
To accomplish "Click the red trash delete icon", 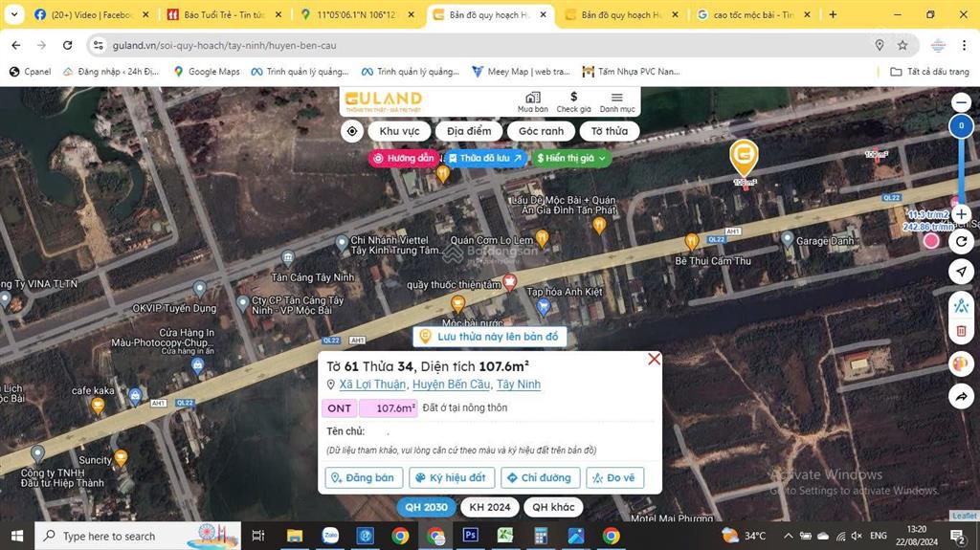I will tap(961, 331).
